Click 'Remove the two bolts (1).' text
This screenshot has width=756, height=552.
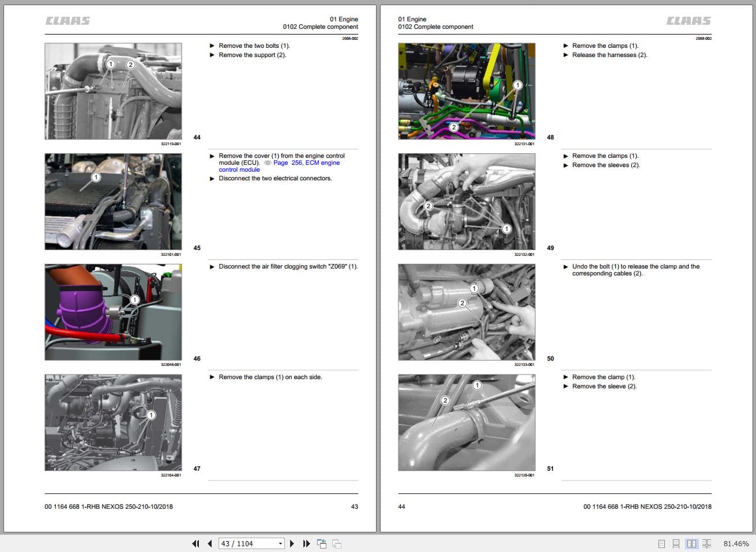coord(254,46)
